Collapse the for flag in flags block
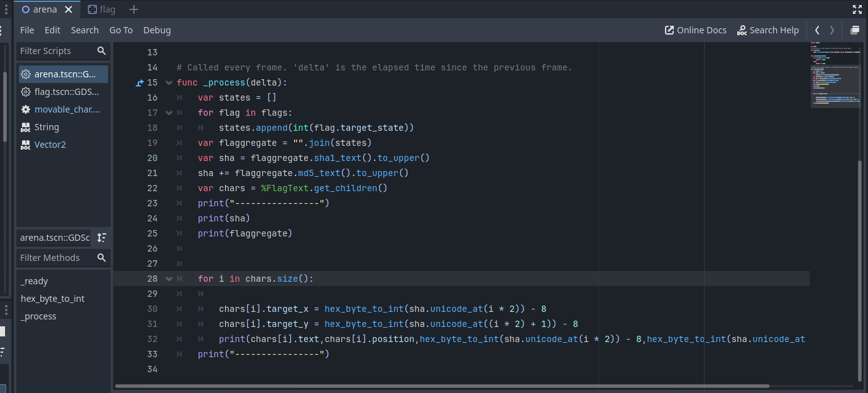The image size is (868, 393). coord(168,113)
